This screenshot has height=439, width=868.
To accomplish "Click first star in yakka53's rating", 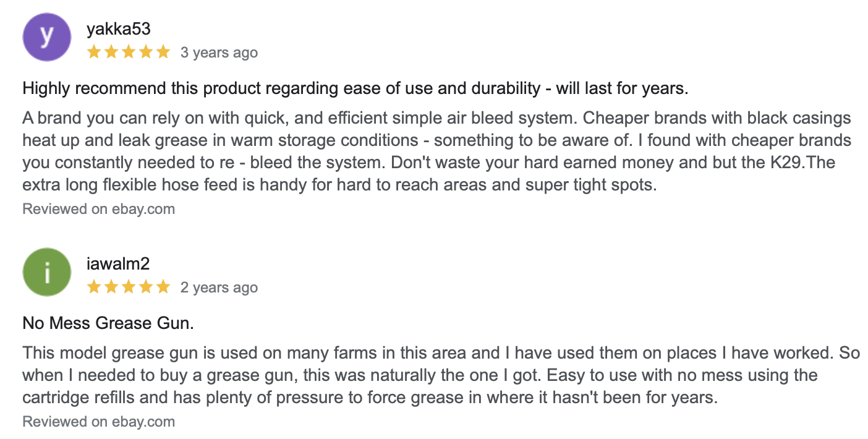I will [x=95, y=52].
